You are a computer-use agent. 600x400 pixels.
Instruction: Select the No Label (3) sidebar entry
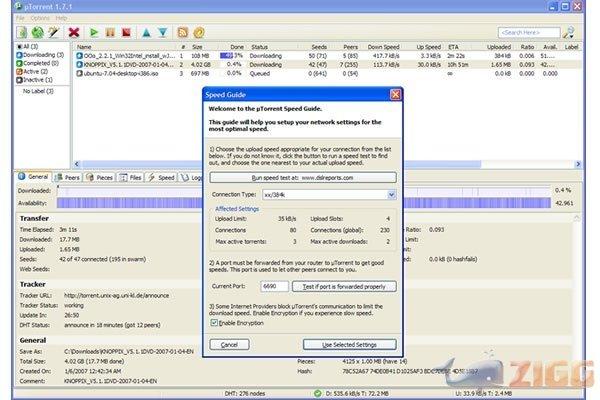click(38, 91)
